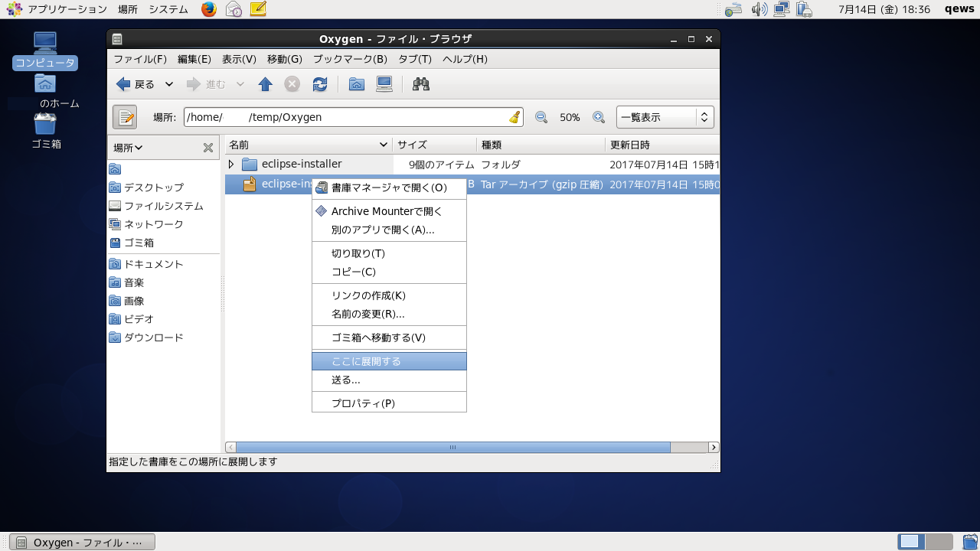Toggle the location text entry edit button
Image resolution: width=980 pixels, height=551 pixels.
(125, 117)
